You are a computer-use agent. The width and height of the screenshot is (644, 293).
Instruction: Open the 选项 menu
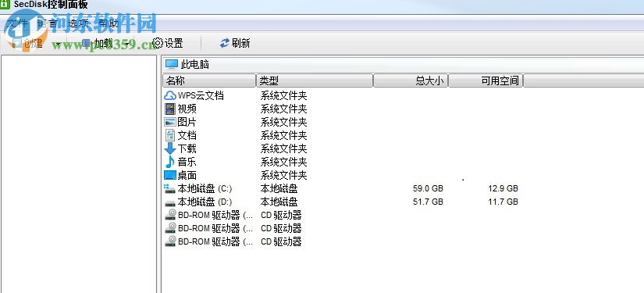coord(78,23)
